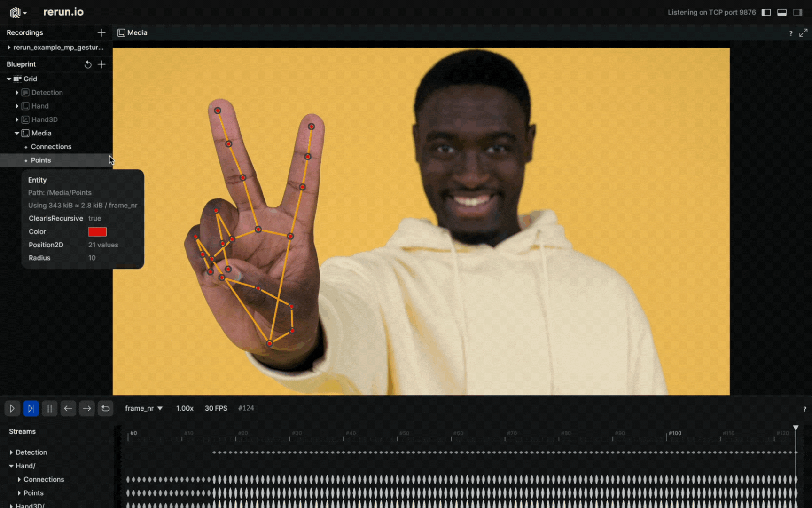Maximize the Media view
This screenshot has height=508, width=812.
(x=803, y=32)
